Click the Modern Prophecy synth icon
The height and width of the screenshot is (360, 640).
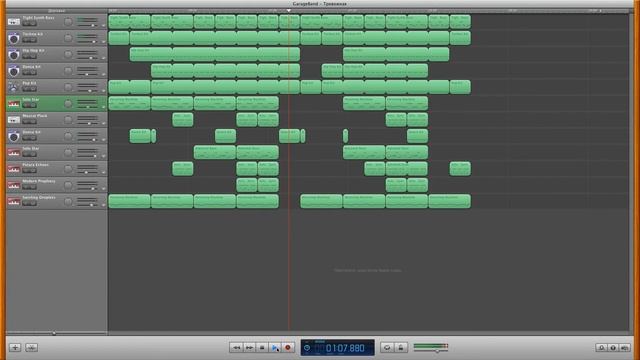tap(14, 185)
